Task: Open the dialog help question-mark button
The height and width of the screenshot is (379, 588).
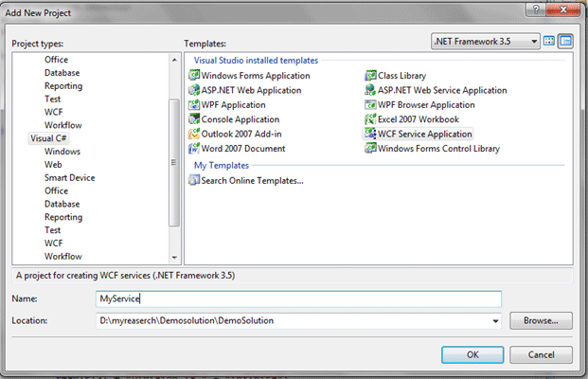Action: point(536,9)
